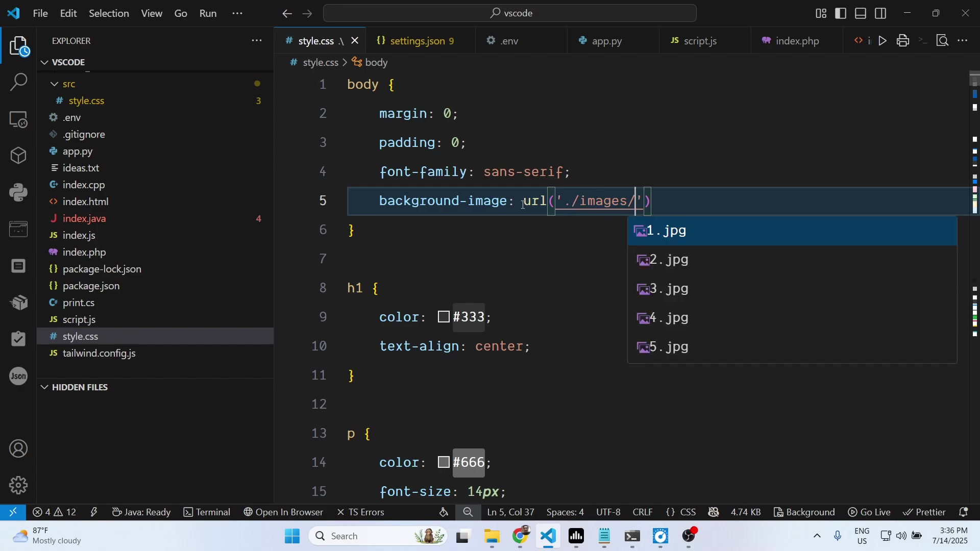Open the hidden menus ellipsis in menu bar
980x551 pixels.
237,14
